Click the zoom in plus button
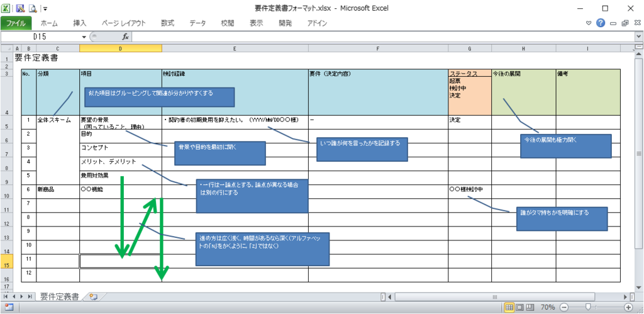The height and width of the screenshot is (314, 644). 628,308
